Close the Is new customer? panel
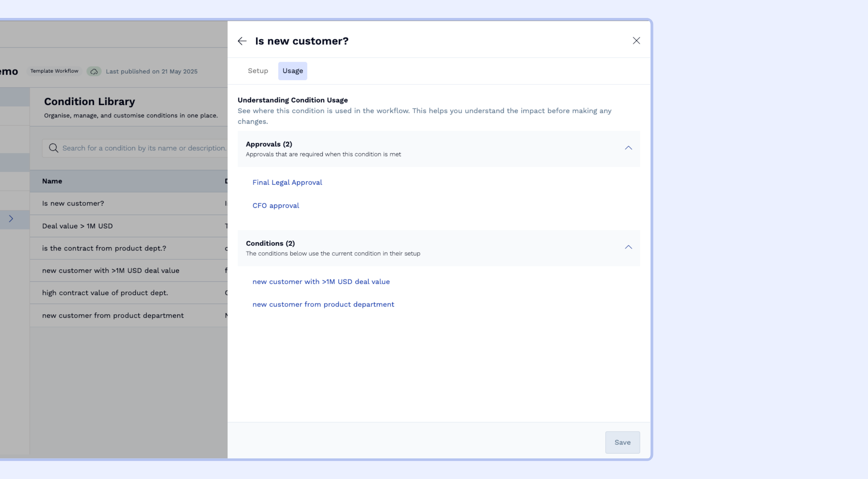 pos(636,41)
